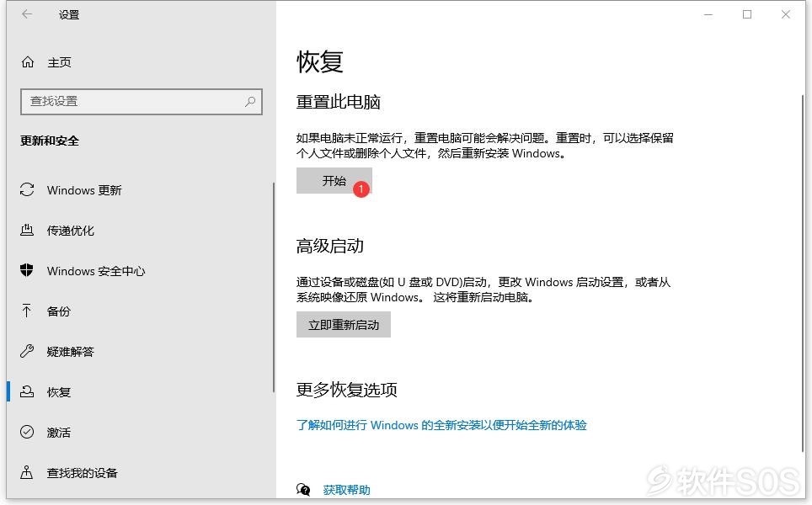Click the sidebar vertical scrollbar
The height and width of the screenshot is (505, 812).
tap(274, 287)
